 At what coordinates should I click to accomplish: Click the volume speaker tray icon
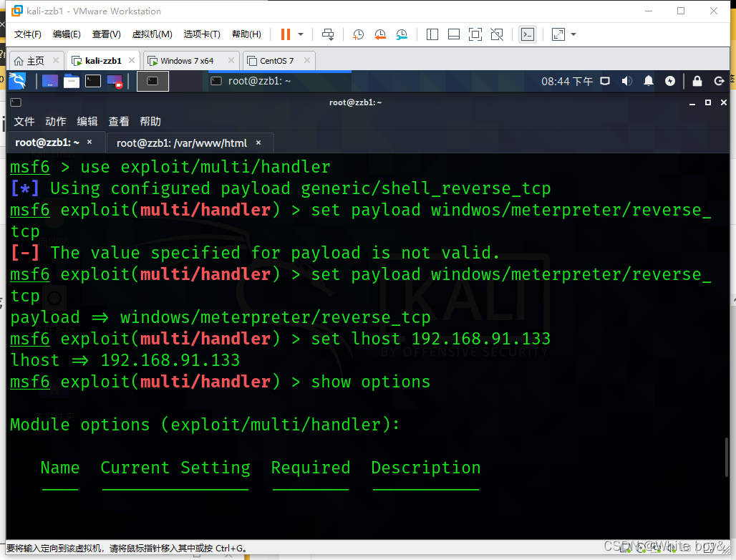click(x=626, y=81)
